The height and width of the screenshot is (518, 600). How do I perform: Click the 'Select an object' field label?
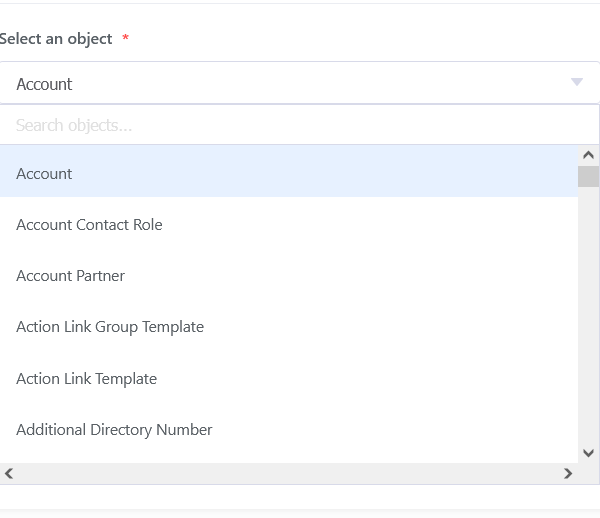point(56,39)
